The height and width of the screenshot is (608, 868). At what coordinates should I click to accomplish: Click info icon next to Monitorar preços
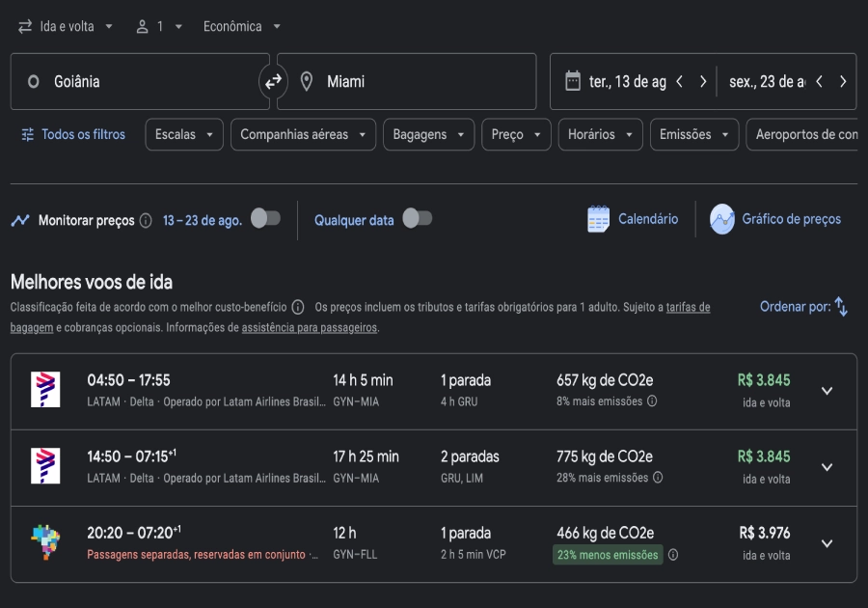146,221
